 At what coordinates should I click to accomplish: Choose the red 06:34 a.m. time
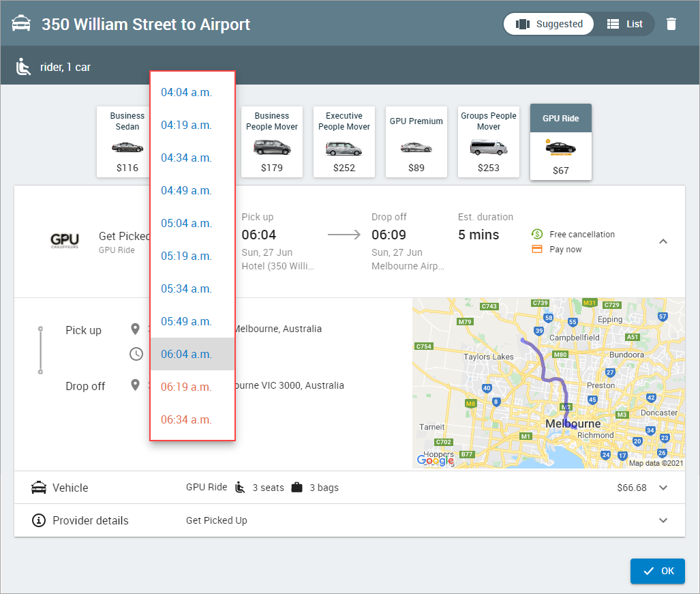click(x=192, y=420)
